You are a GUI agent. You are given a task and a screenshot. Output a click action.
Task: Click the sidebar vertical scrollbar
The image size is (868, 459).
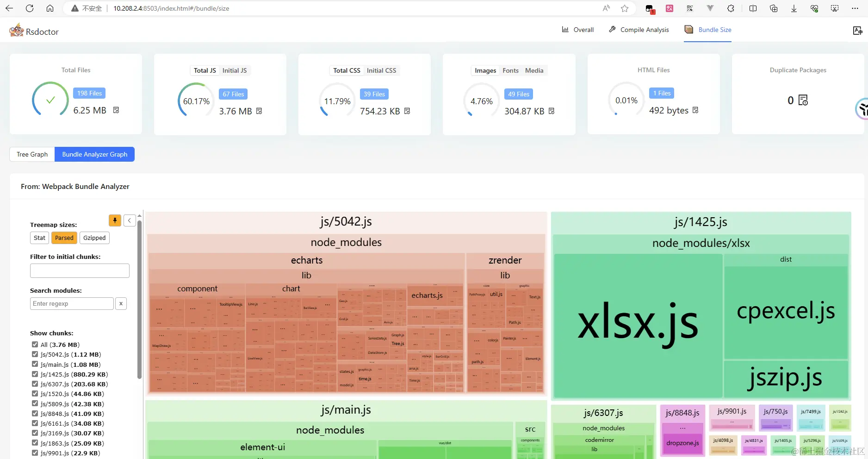coord(139,299)
